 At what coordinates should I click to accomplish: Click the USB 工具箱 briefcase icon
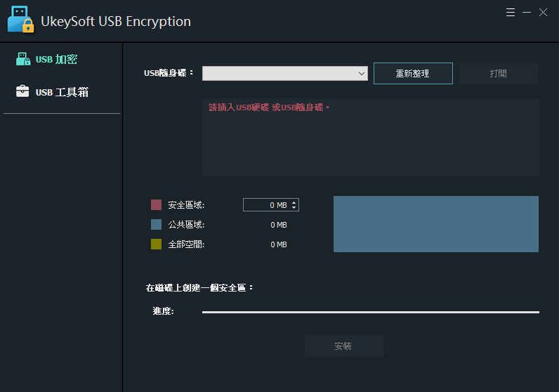(22, 91)
